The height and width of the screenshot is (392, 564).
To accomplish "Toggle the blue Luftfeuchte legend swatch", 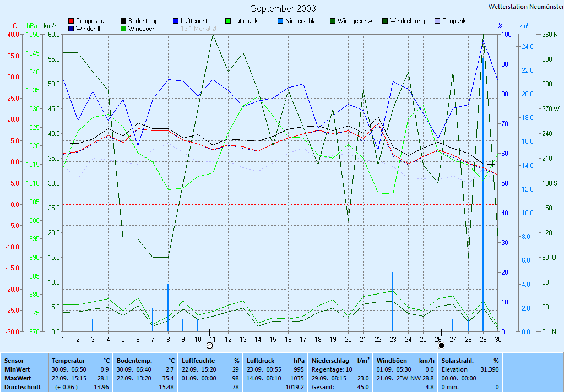I will [x=176, y=21].
